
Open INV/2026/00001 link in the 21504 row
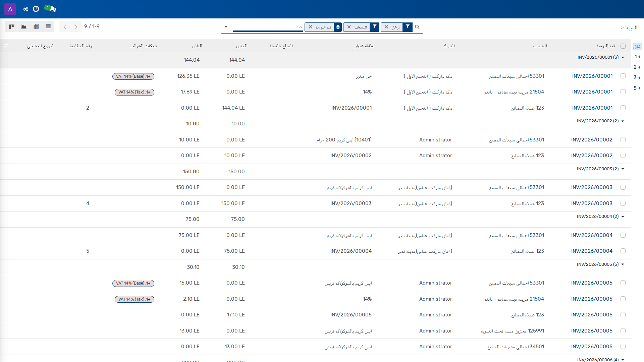point(592,92)
